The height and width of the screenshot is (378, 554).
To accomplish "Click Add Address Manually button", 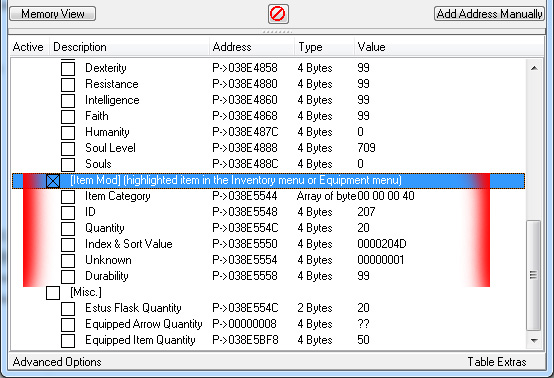I will [x=489, y=14].
